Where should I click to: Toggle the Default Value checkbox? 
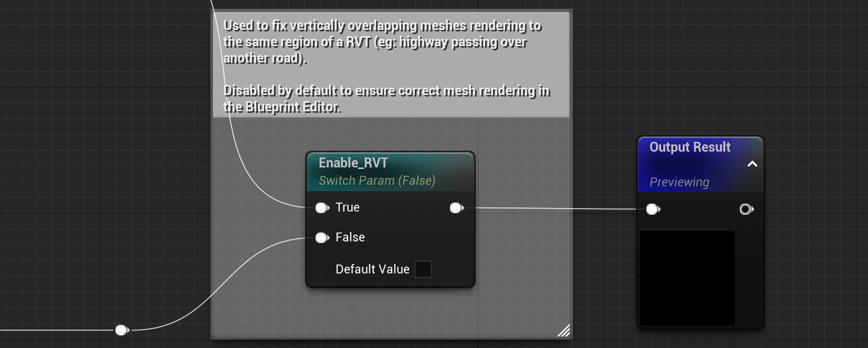[423, 269]
